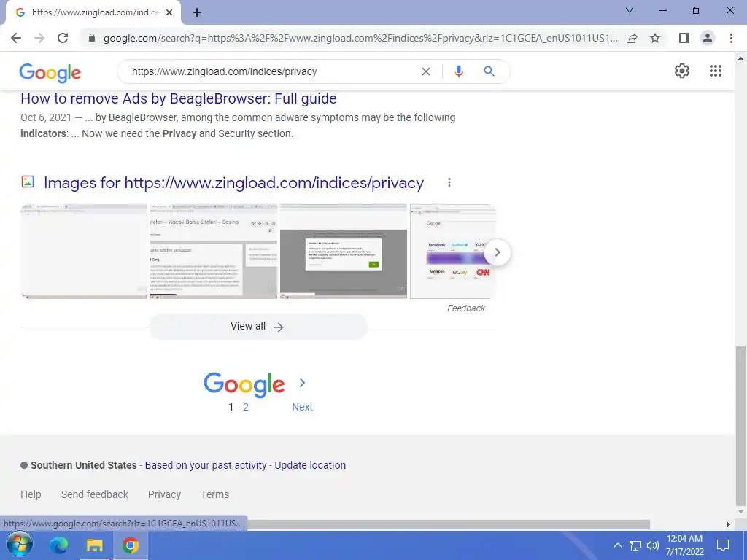Click the images icon beside Images heading

tap(28, 182)
